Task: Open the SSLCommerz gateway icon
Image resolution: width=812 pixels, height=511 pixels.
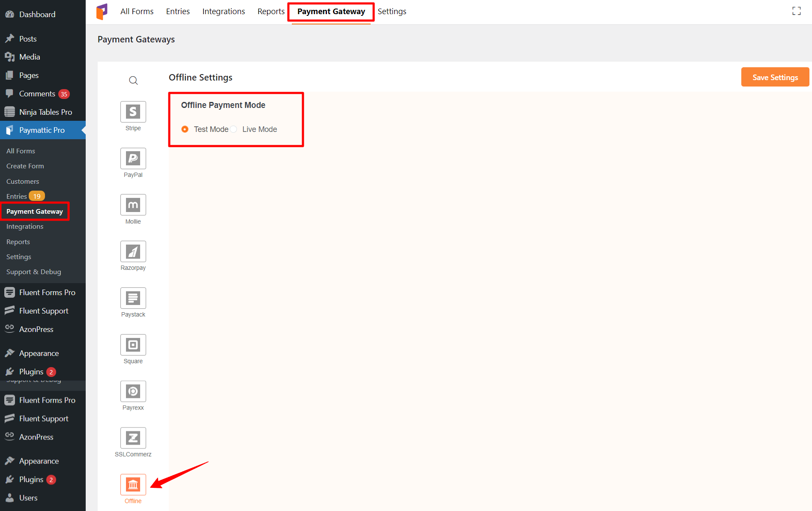Action: coord(133,438)
